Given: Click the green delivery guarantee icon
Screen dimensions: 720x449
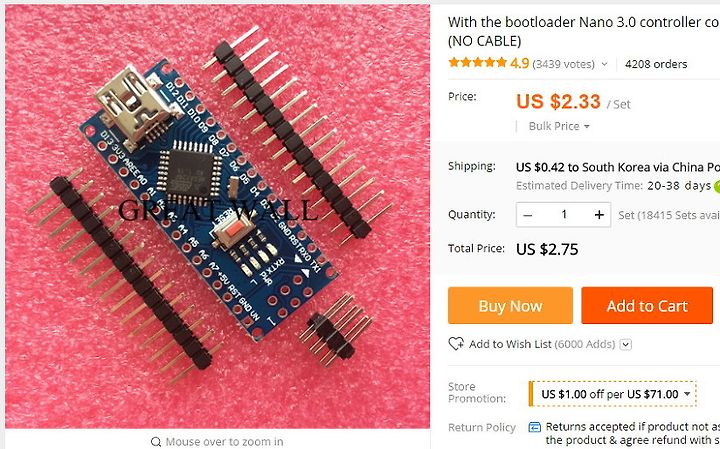Looking at the screenshot, I should pos(716,186).
